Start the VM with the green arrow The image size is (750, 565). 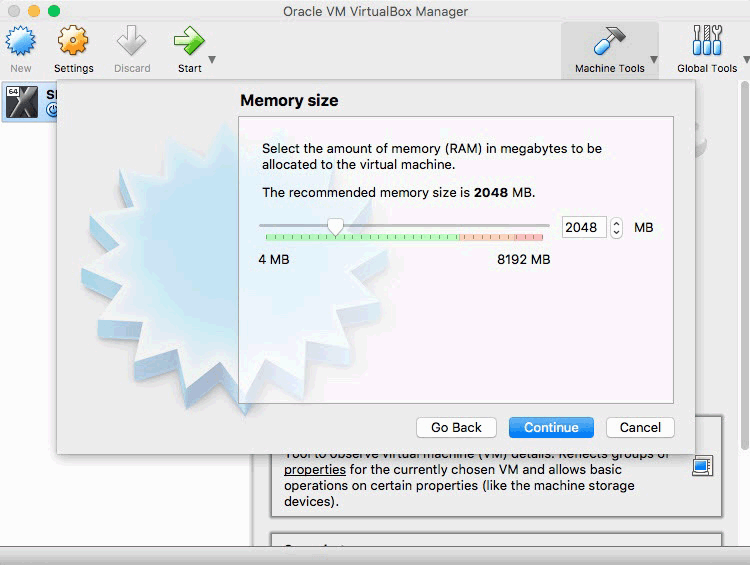189,41
